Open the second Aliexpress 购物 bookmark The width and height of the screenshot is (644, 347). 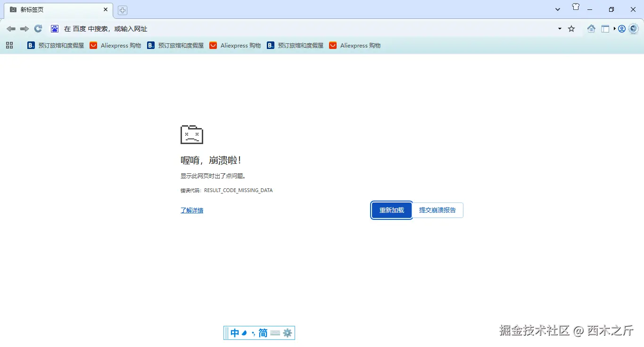[x=235, y=45]
